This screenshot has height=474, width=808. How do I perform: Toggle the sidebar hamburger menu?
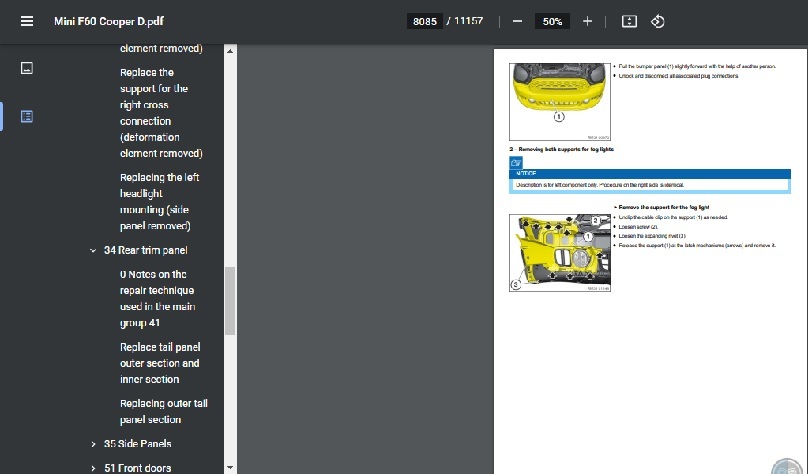click(27, 21)
